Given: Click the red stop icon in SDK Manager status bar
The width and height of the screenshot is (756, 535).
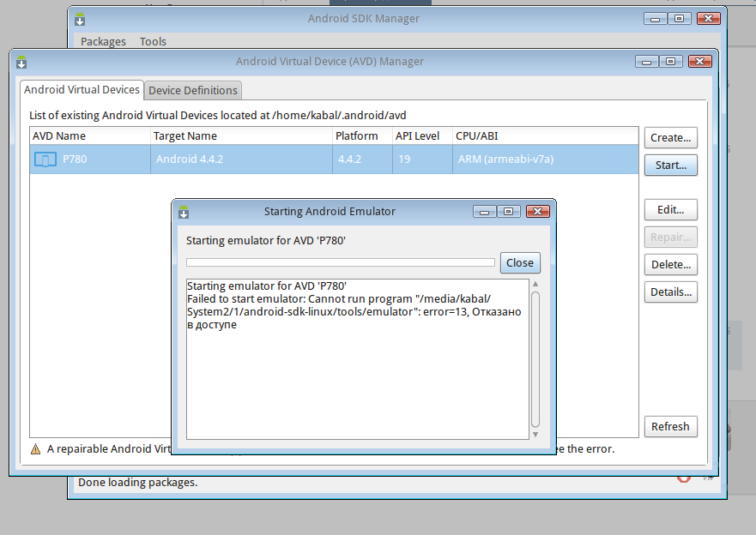Looking at the screenshot, I should pos(684,478).
